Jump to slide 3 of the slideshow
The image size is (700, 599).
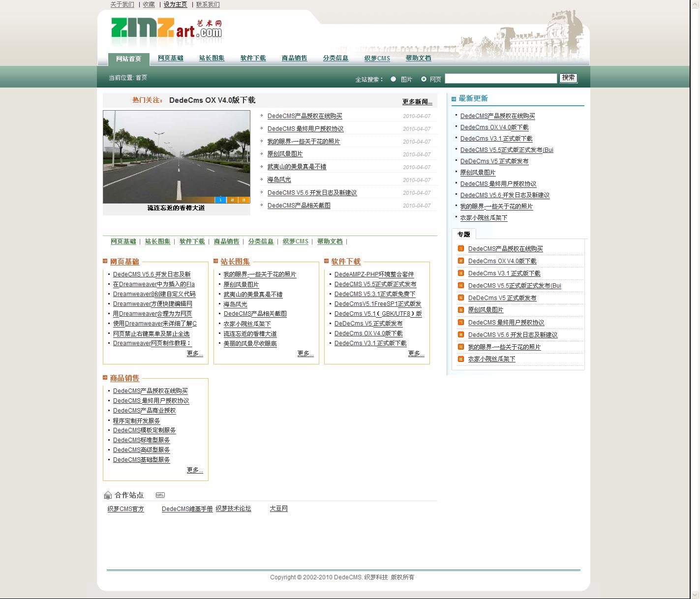244,200
